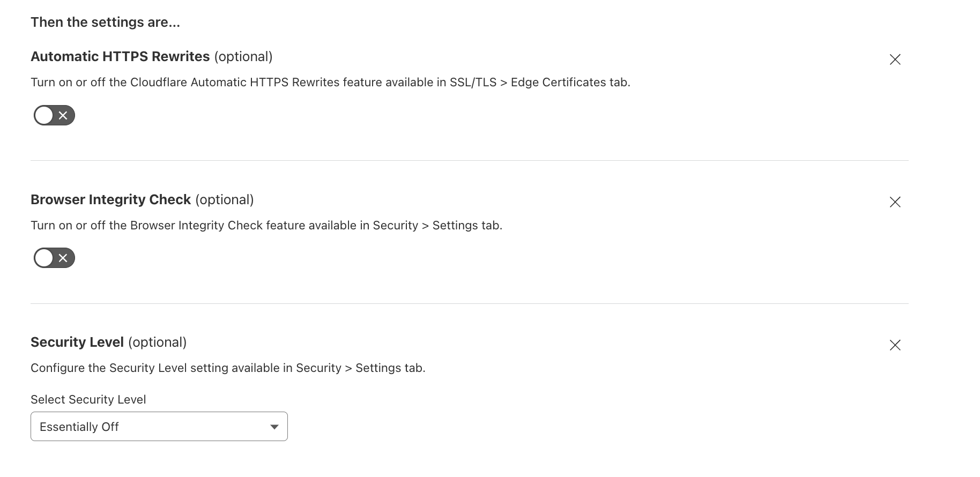This screenshot has width=980, height=477.
Task: Toggle the Automatic HTTPS Rewrites switch
Action: pos(54,115)
